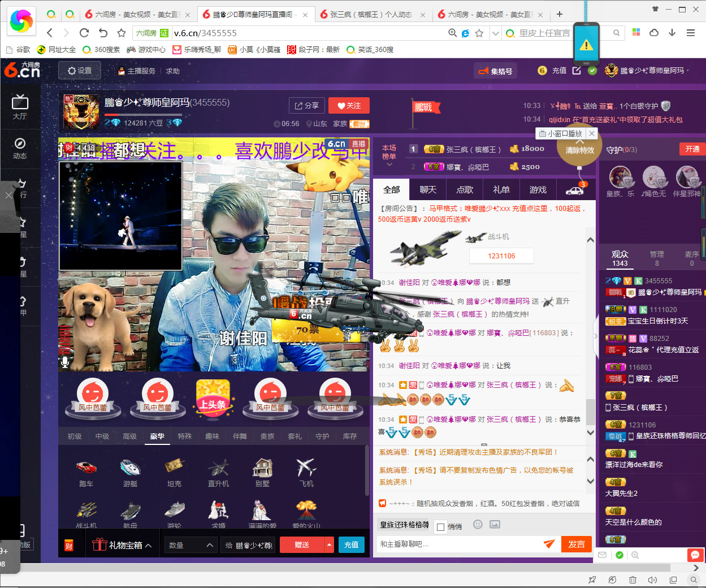Click the 集结号 button

tap(496, 71)
